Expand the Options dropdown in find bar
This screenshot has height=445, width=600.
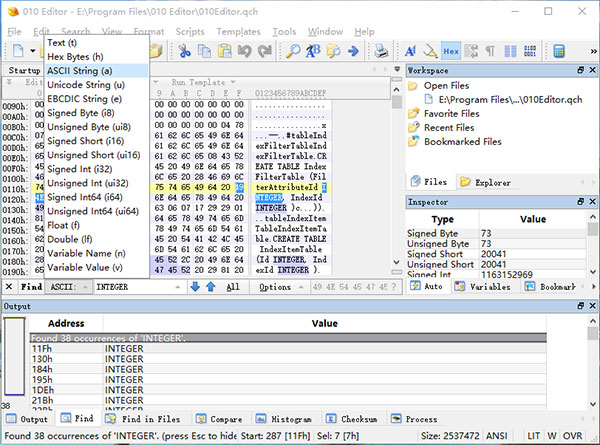click(x=279, y=287)
